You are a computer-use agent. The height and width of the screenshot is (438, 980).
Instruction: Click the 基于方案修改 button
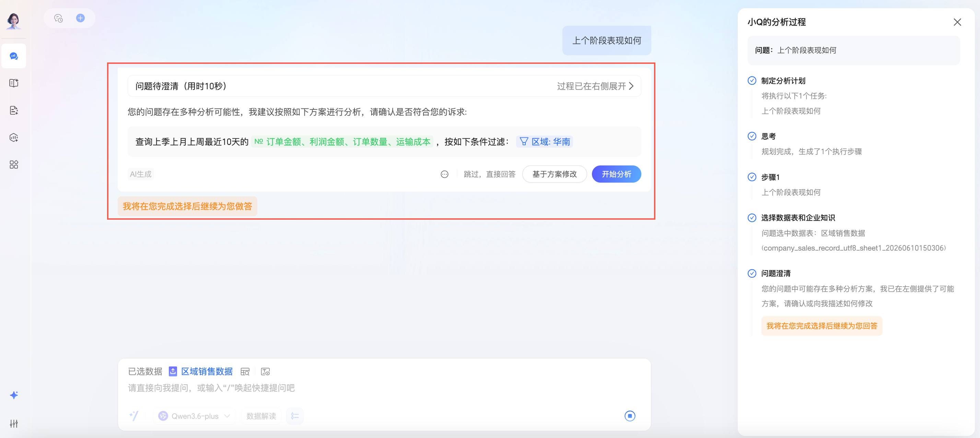click(x=554, y=174)
